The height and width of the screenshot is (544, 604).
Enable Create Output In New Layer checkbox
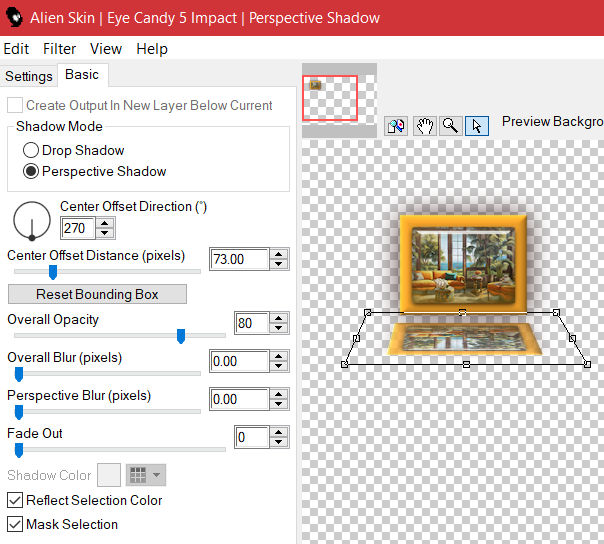(x=15, y=105)
